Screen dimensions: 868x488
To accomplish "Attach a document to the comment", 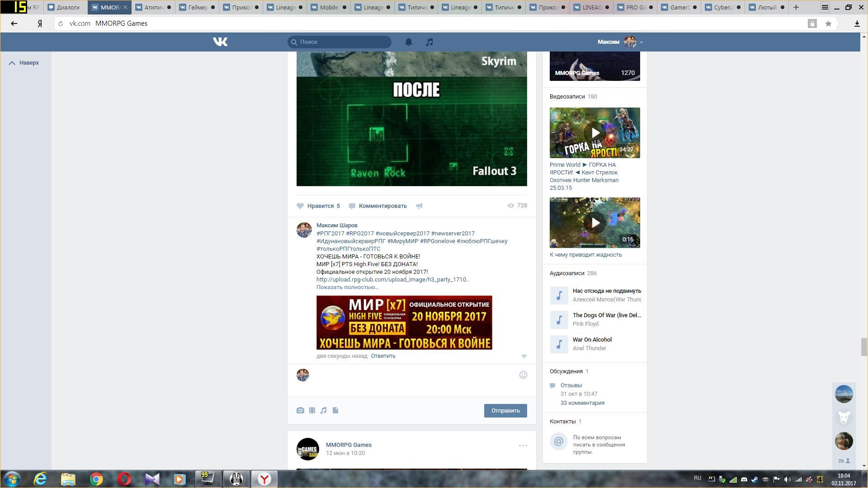I will pyautogui.click(x=335, y=410).
